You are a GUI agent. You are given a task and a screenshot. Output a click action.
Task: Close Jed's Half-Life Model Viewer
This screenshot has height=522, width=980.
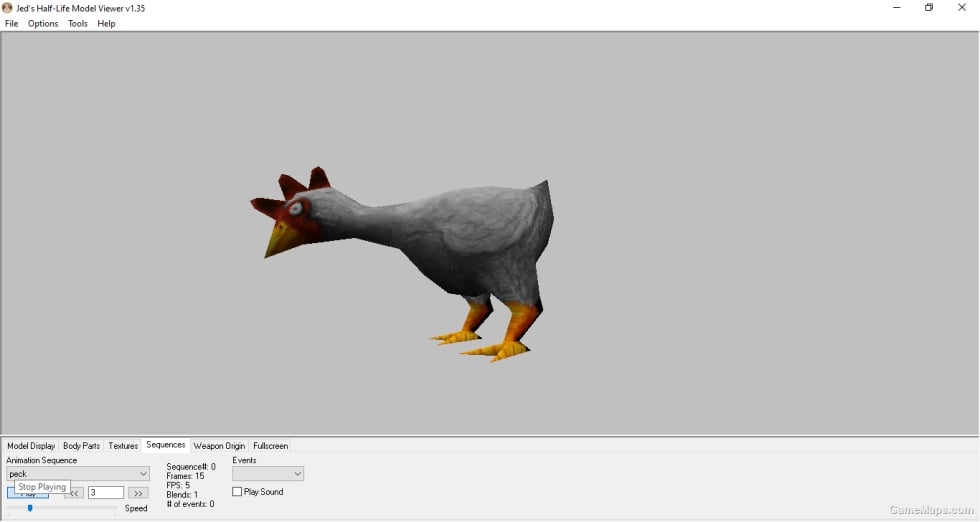click(x=962, y=8)
